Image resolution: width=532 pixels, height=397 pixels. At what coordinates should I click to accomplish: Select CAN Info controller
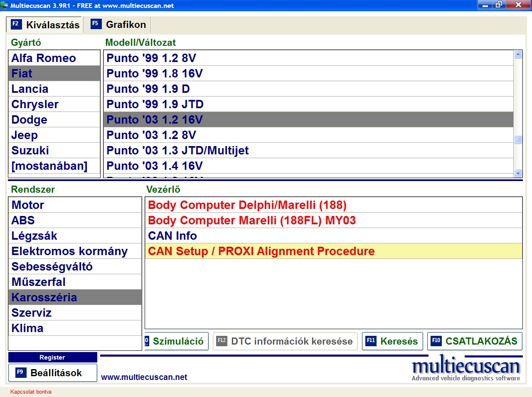(334, 236)
